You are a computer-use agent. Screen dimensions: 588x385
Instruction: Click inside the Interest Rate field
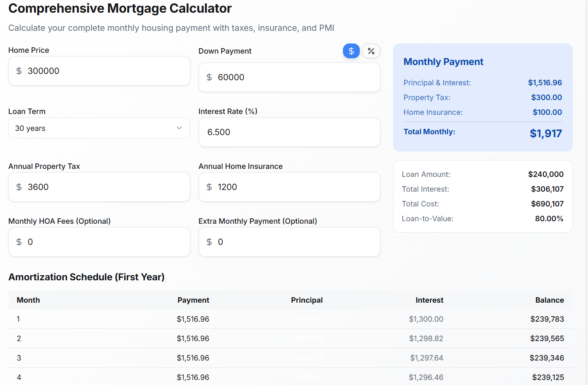[289, 132]
